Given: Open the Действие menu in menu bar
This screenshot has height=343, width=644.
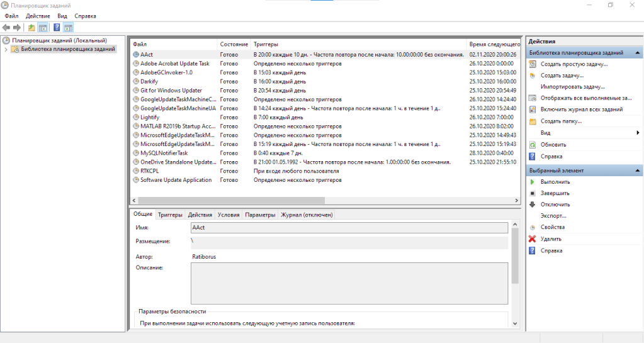Looking at the screenshot, I should (38, 15).
